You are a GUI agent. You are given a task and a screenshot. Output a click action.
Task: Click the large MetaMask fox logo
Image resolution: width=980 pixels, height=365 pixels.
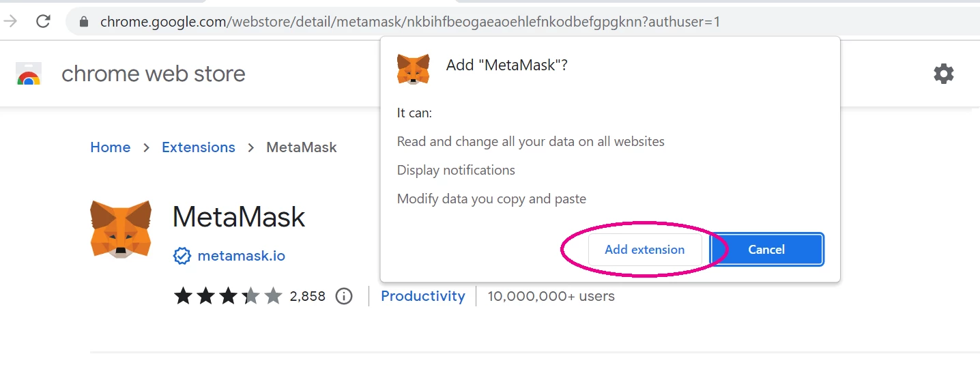click(121, 229)
